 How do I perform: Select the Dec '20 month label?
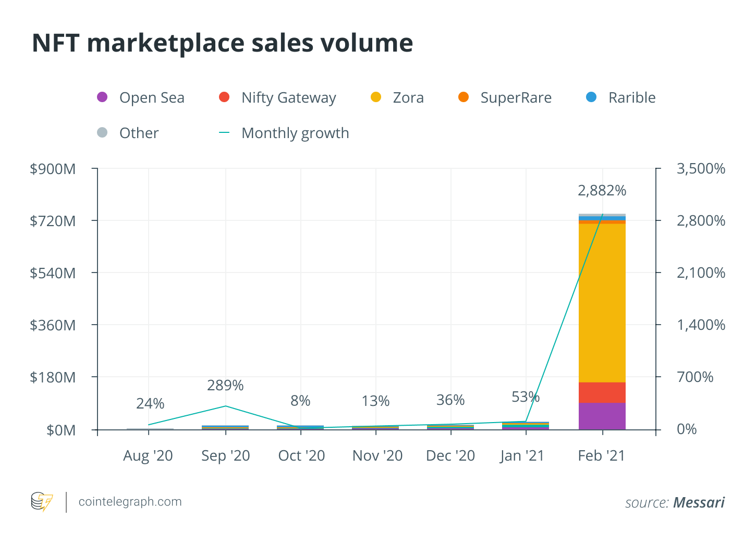pos(450,456)
